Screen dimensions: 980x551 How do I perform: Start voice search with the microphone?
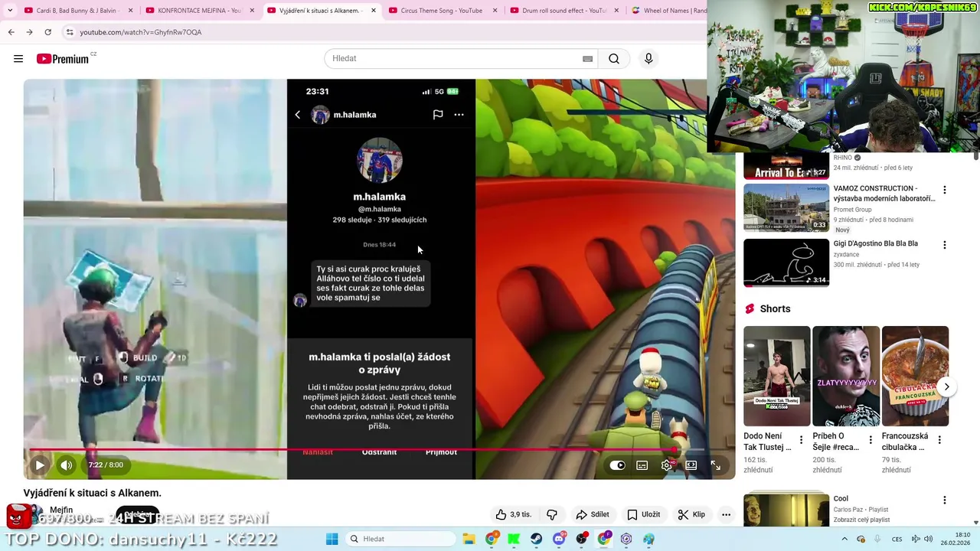pyautogui.click(x=648, y=59)
